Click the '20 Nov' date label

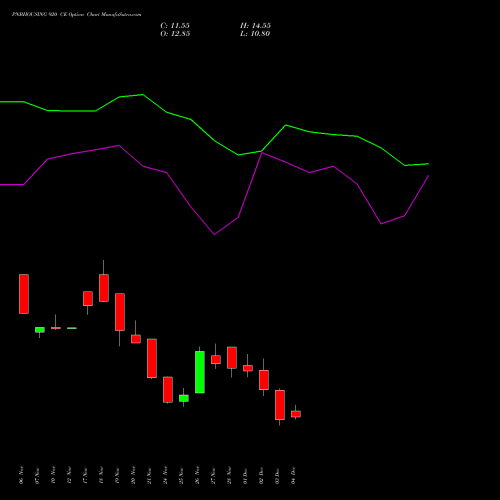coord(134,475)
